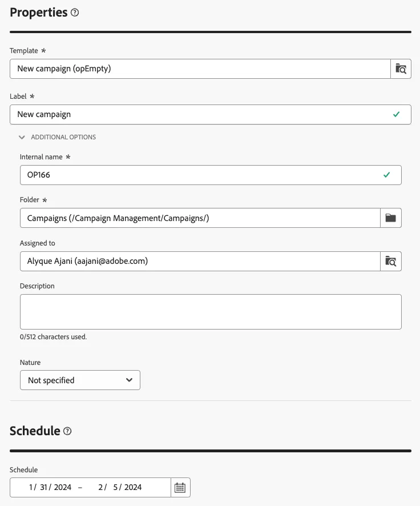This screenshot has height=506, width=420.
Task: Click the green checkmark in Label field
Action: pos(397,114)
